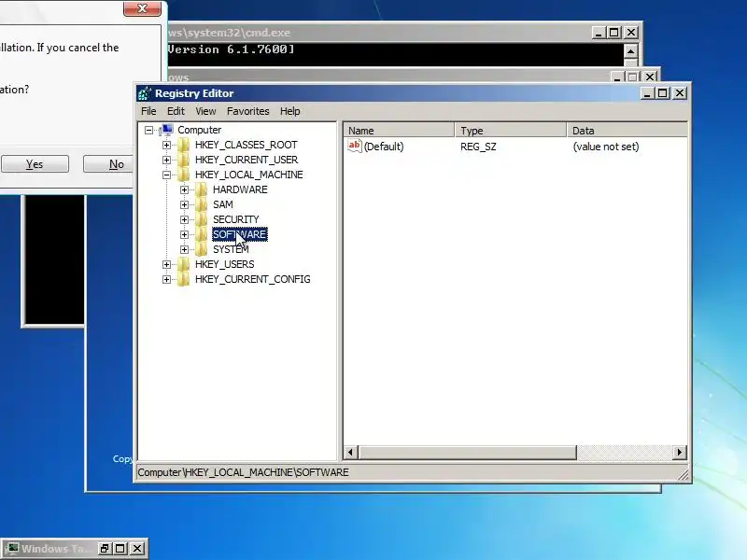Click the HKEY_USERS folder icon
Image resolution: width=747 pixels, height=560 pixels.
[183, 264]
